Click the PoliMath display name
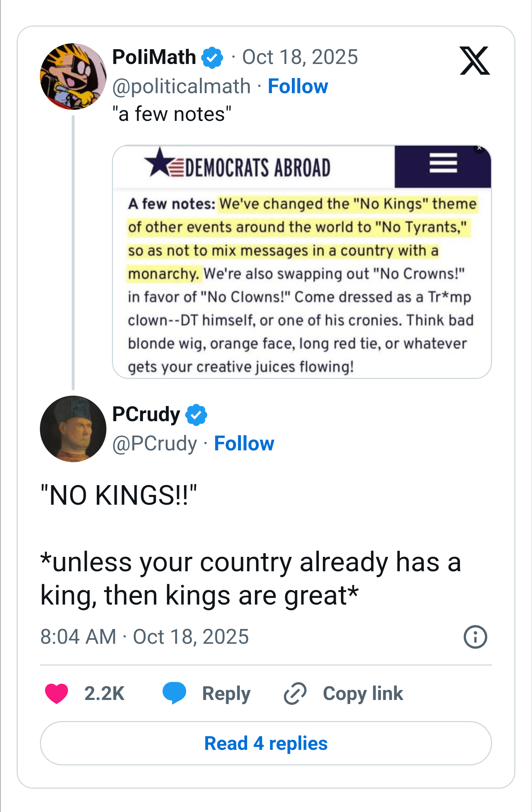532x812 pixels. tap(154, 57)
